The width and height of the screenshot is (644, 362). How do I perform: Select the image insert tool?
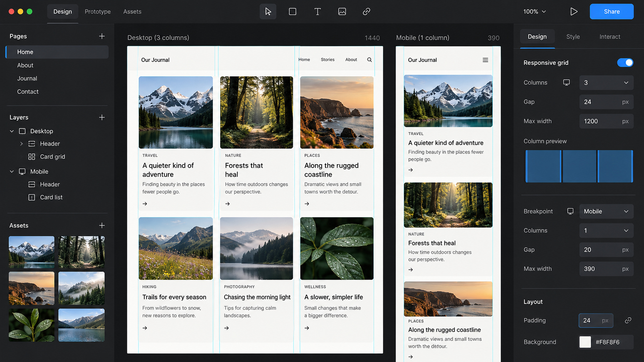coord(342,12)
